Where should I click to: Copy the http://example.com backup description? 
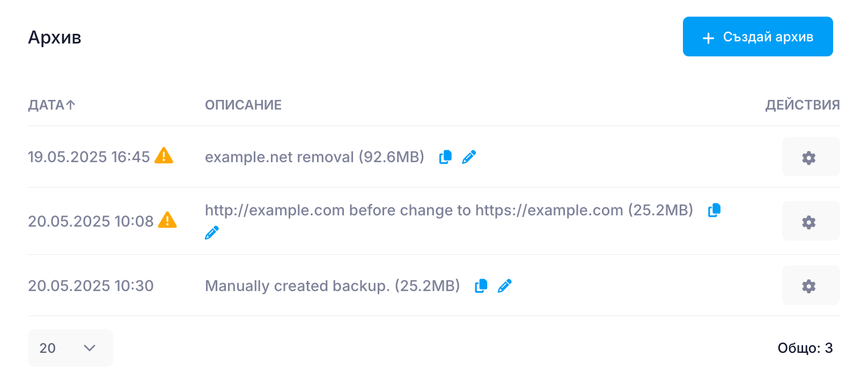pos(714,210)
